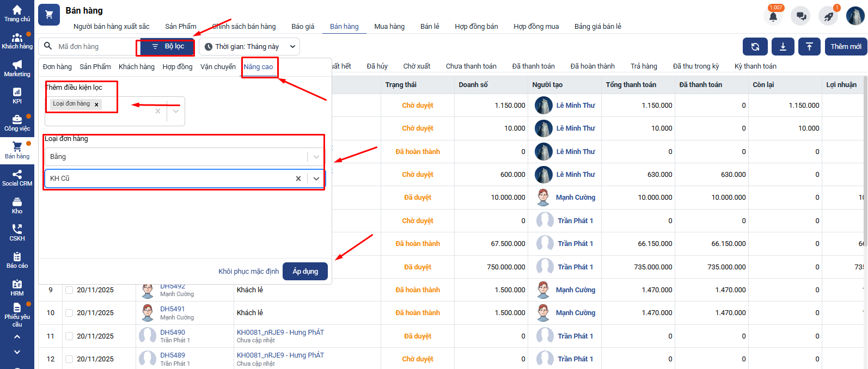Open Báo giá menu tab
The height and width of the screenshot is (369, 868).
coord(303,27)
